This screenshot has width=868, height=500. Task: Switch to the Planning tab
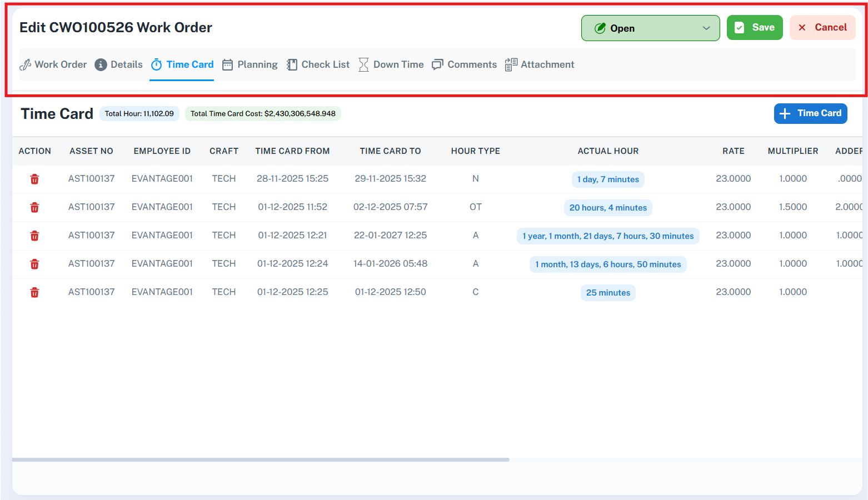click(250, 65)
